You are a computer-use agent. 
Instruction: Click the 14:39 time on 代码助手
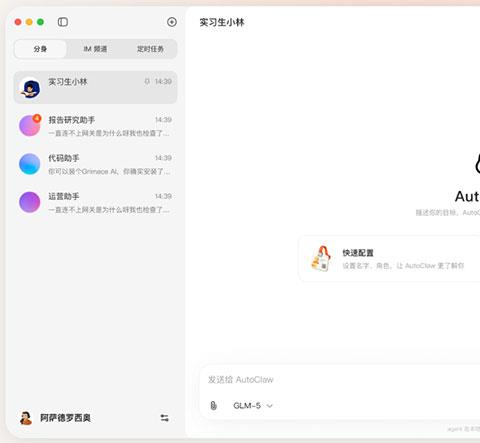(163, 158)
